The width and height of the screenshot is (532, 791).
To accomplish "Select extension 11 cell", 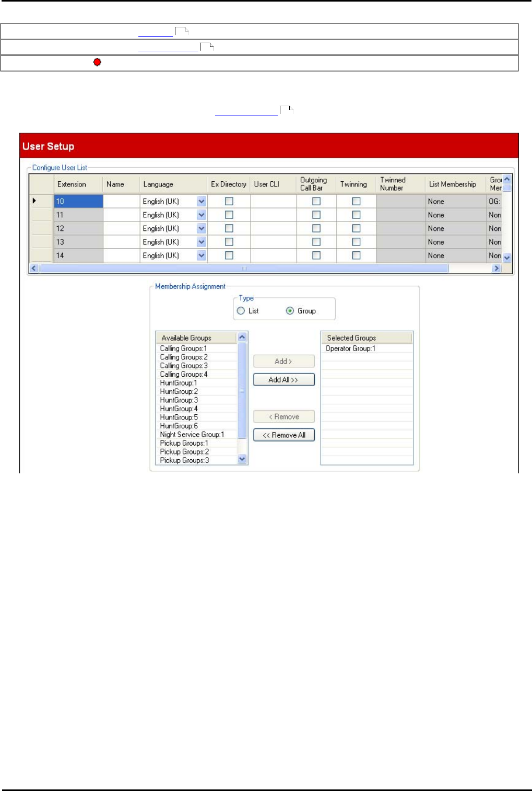I will [78, 215].
